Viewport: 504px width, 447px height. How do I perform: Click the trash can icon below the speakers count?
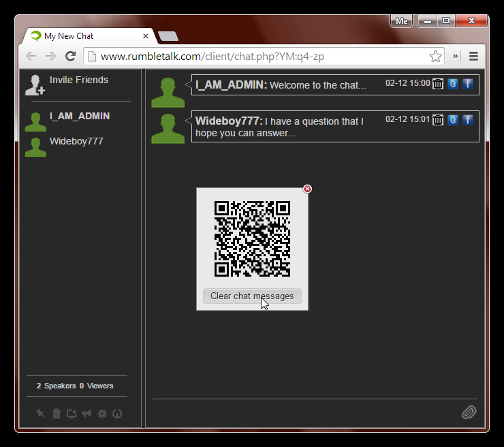(x=57, y=414)
